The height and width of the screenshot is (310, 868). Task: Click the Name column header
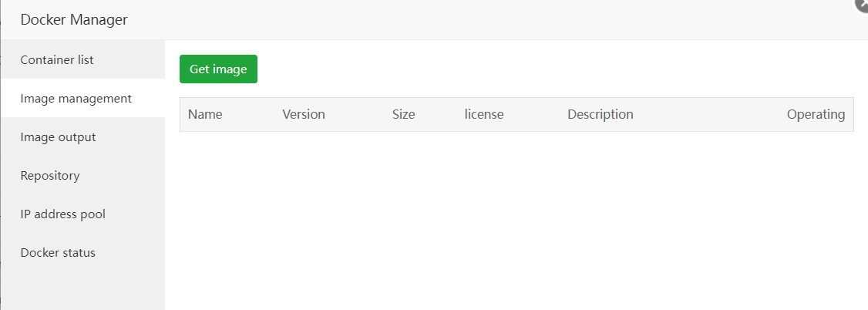point(205,115)
